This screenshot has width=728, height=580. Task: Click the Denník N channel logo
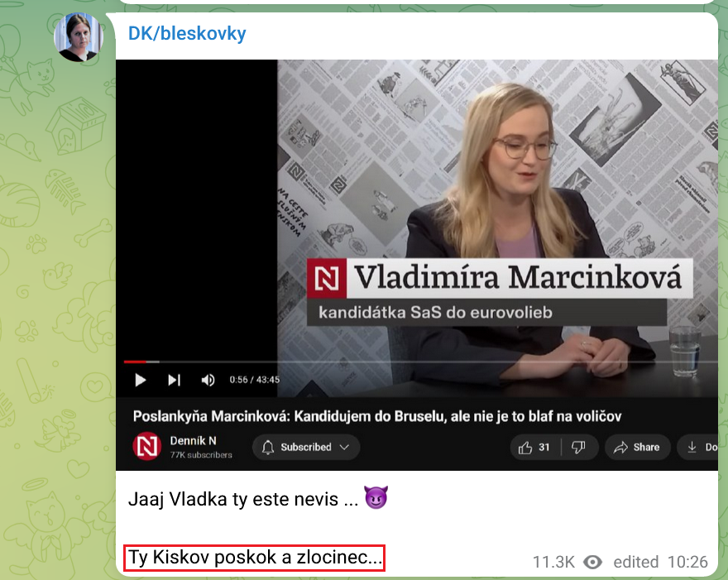pos(147,446)
